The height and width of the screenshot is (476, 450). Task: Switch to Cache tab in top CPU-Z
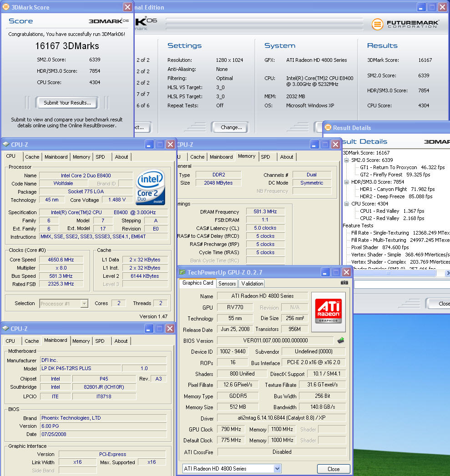pos(32,157)
